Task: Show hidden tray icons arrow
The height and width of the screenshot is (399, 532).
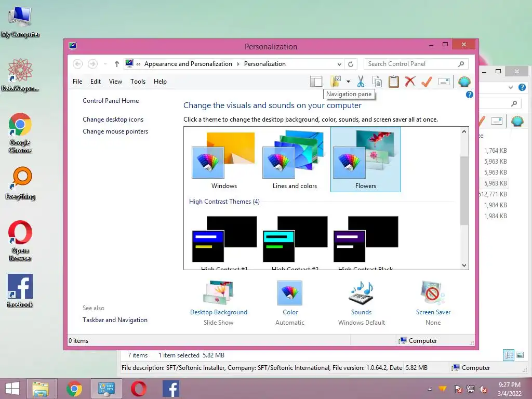Action: point(430,389)
